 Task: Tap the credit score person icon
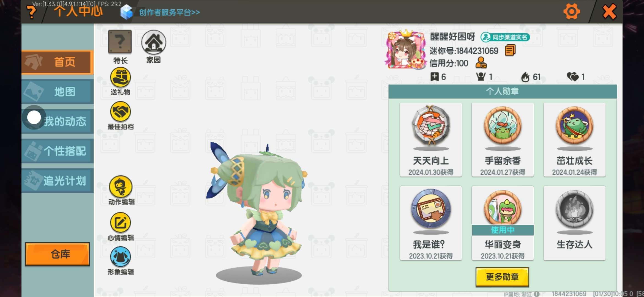pyautogui.click(x=481, y=63)
